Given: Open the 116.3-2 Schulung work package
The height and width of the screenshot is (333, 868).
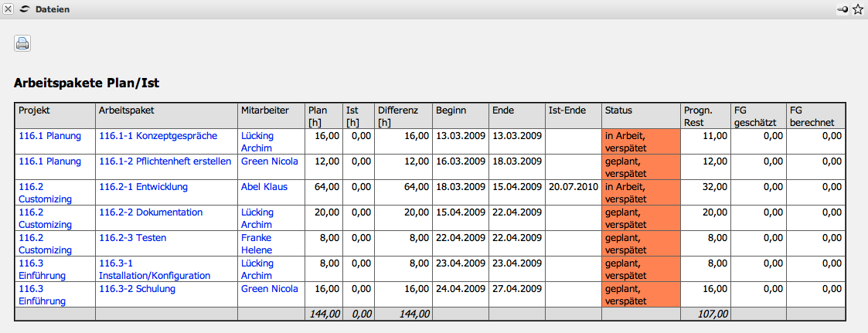Looking at the screenshot, I should (137, 289).
